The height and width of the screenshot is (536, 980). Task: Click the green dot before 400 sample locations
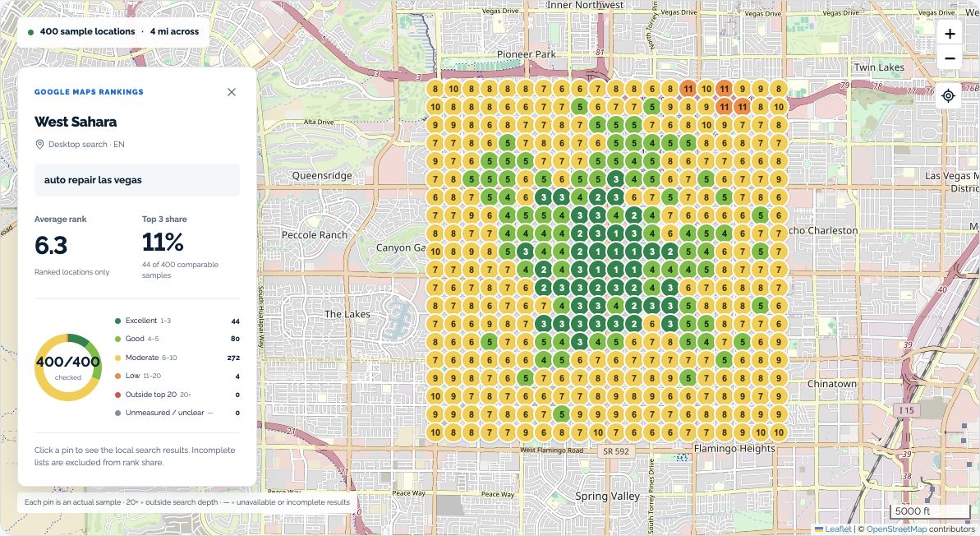click(x=30, y=32)
